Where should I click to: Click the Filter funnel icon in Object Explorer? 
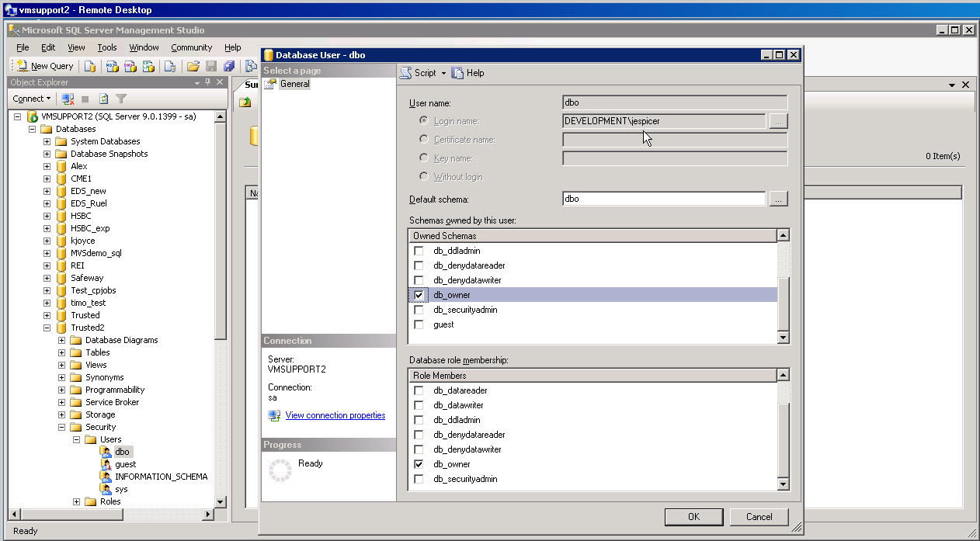[x=121, y=99]
